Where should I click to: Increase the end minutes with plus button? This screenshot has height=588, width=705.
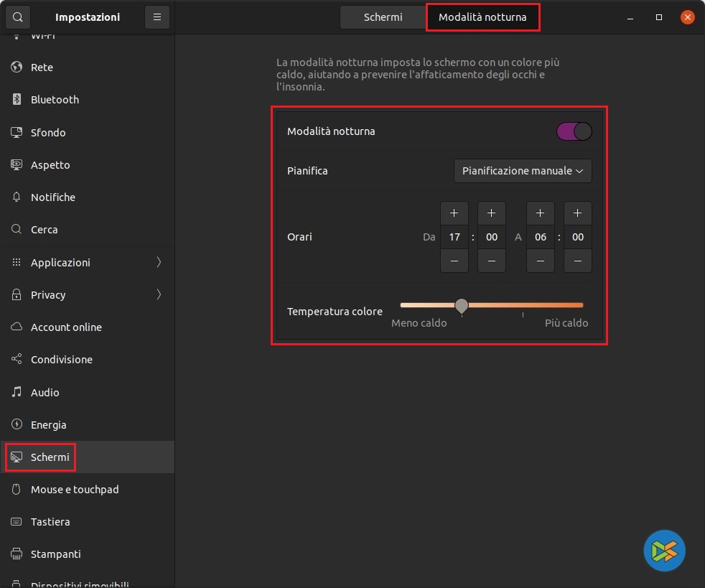(577, 213)
